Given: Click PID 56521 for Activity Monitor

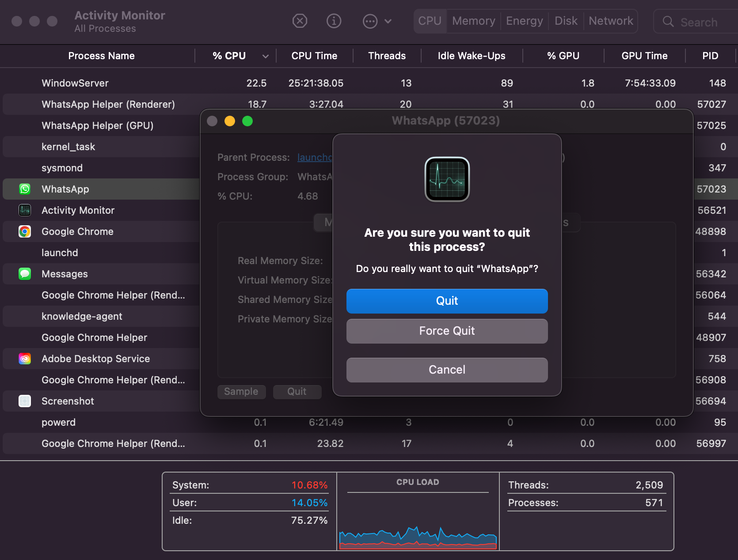Looking at the screenshot, I should pyautogui.click(x=711, y=210).
